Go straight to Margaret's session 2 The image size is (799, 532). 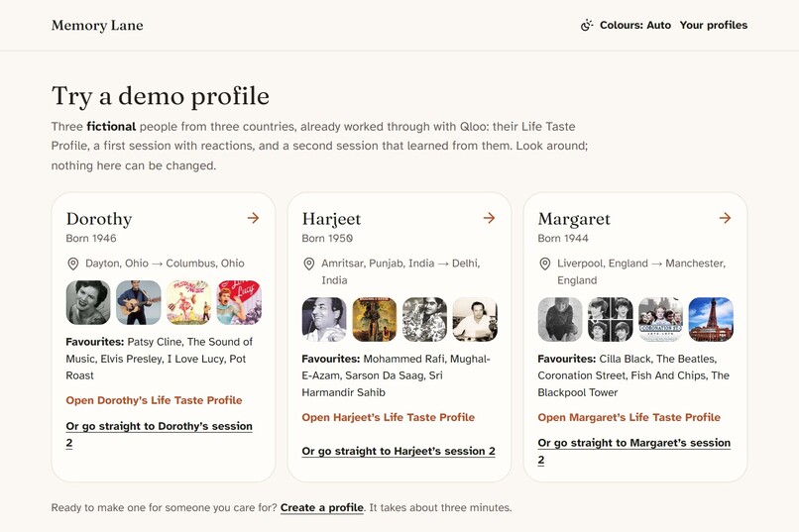point(633,451)
